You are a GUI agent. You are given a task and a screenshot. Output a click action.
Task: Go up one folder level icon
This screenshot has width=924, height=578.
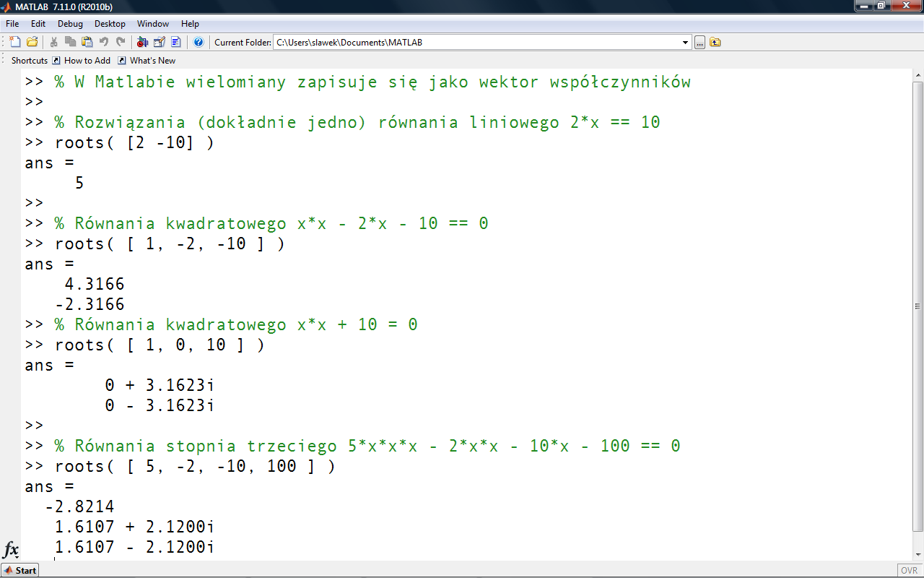[x=715, y=42]
